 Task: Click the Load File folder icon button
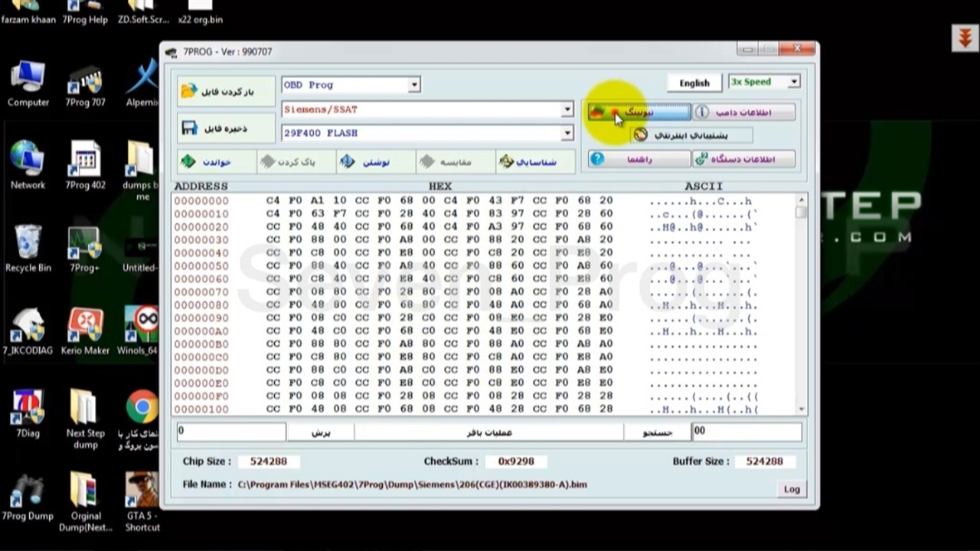pyautogui.click(x=226, y=92)
